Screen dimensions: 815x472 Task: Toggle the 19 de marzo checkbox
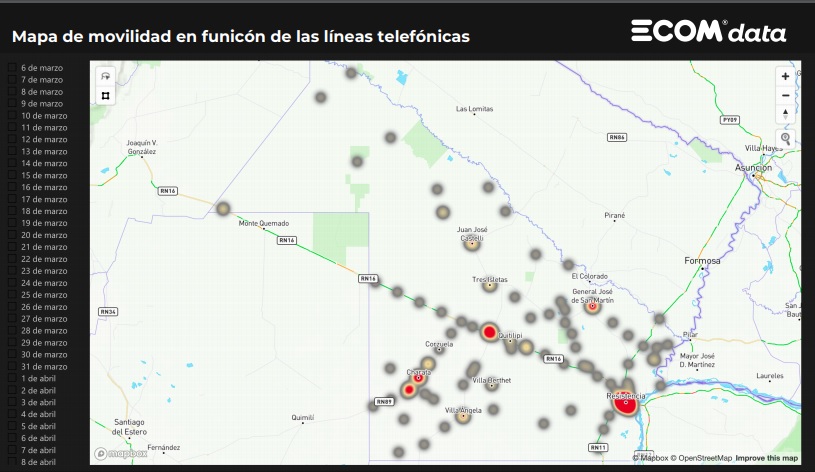click(12, 223)
